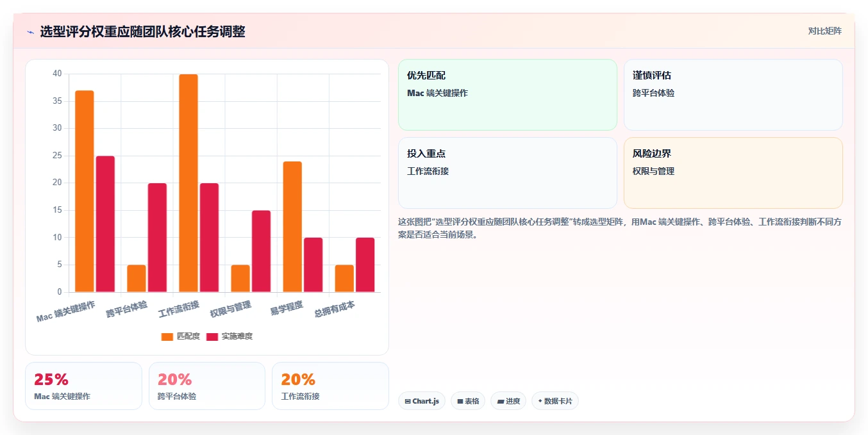Click the red 实施难度 bar for 易学程度

click(313, 265)
